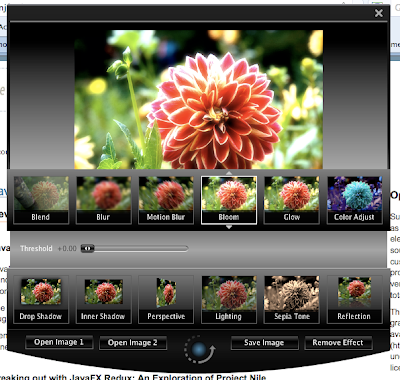
Task: Click the up arrow above Bloom
Action: coord(229,173)
